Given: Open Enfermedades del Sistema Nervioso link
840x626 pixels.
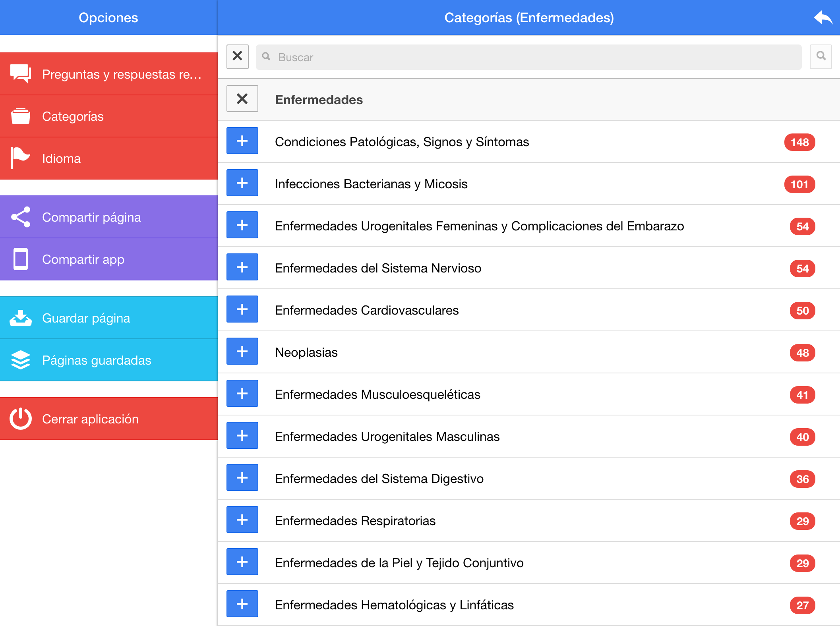Looking at the screenshot, I should click(x=378, y=268).
